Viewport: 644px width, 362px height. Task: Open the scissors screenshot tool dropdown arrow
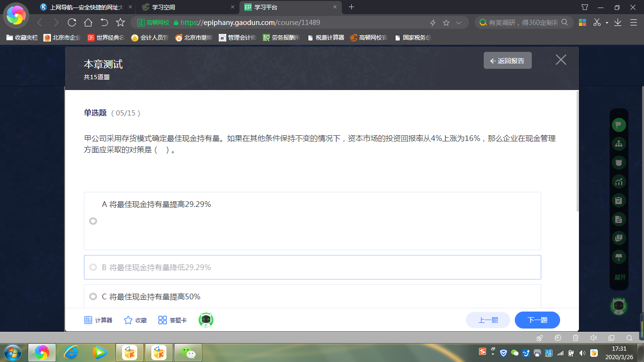coord(607,23)
